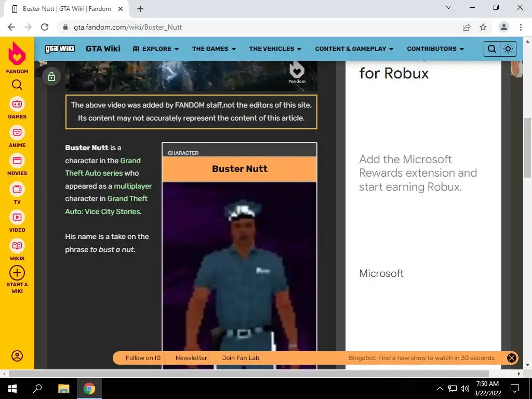Image resolution: width=532 pixels, height=399 pixels.
Task: Open the TV category icon
Action: (17, 189)
